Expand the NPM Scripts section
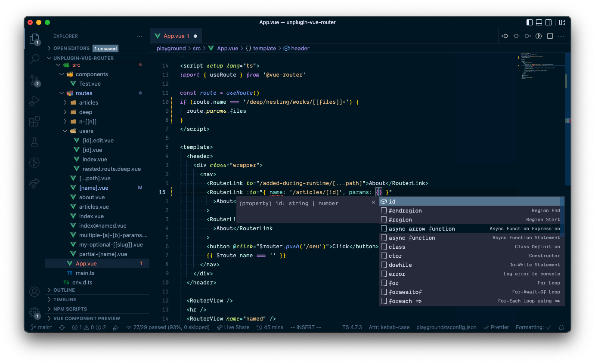The height and width of the screenshot is (364, 595). 97,309
